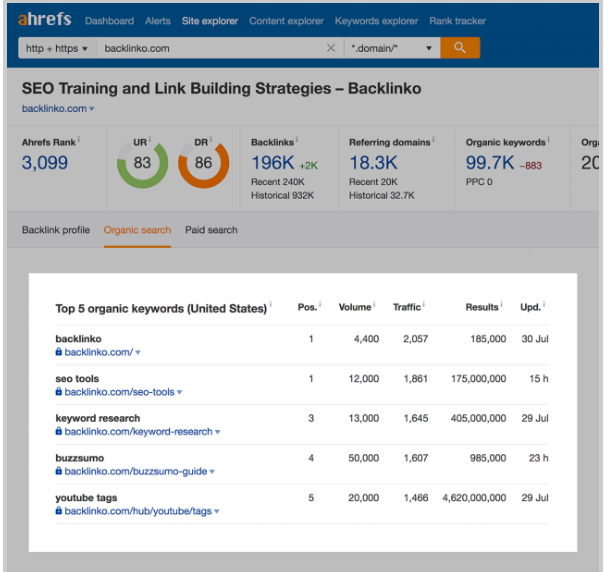Click info icon next to UR label
This screenshot has height=572, width=605.
point(150,139)
